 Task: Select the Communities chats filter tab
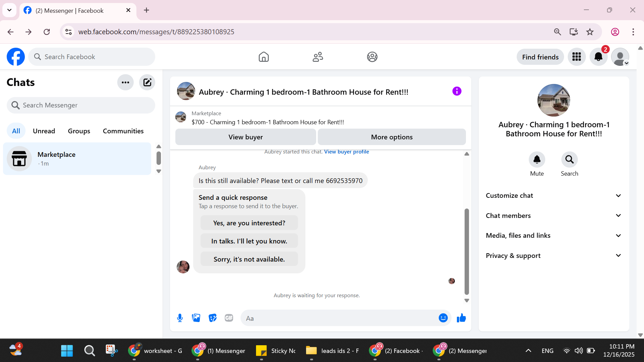coord(123,131)
